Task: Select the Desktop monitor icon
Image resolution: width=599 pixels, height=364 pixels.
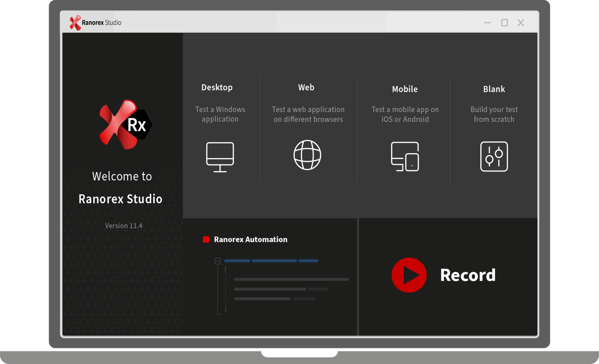Action: [x=220, y=157]
